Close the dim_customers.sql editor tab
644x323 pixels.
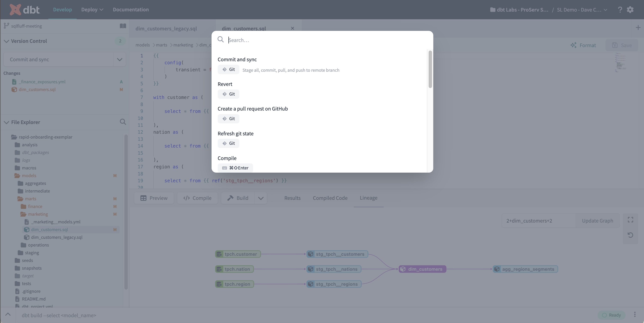point(292,28)
